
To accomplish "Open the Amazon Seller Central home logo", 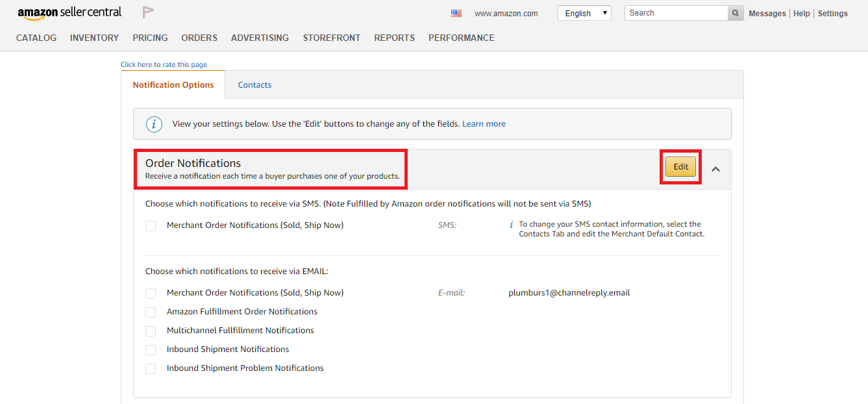I will coord(69,14).
